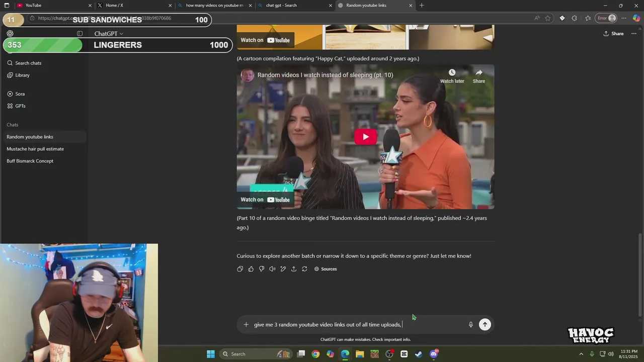The width and height of the screenshot is (644, 362).
Task: Start voice dictation with the microphone icon
Action: [471, 324]
